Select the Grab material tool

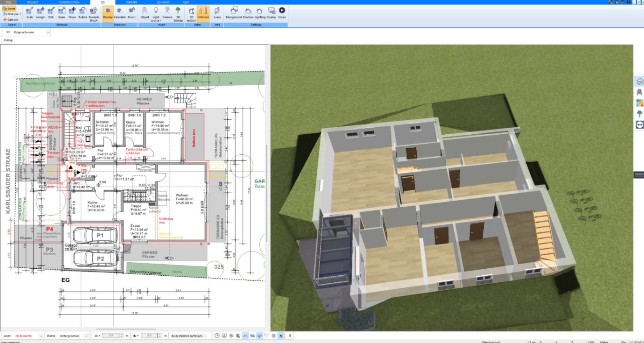pyautogui.click(x=29, y=13)
